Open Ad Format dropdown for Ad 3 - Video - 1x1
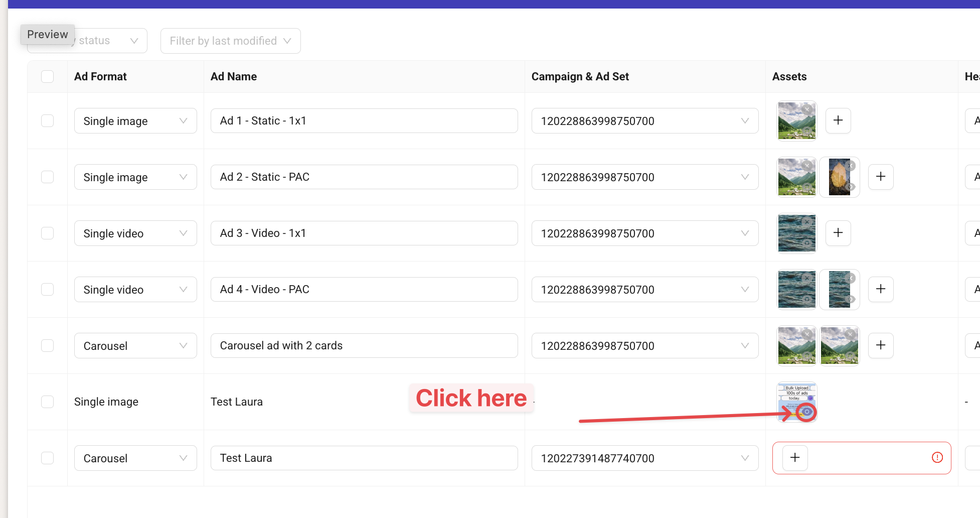This screenshot has height=518, width=980. (x=135, y=233)
